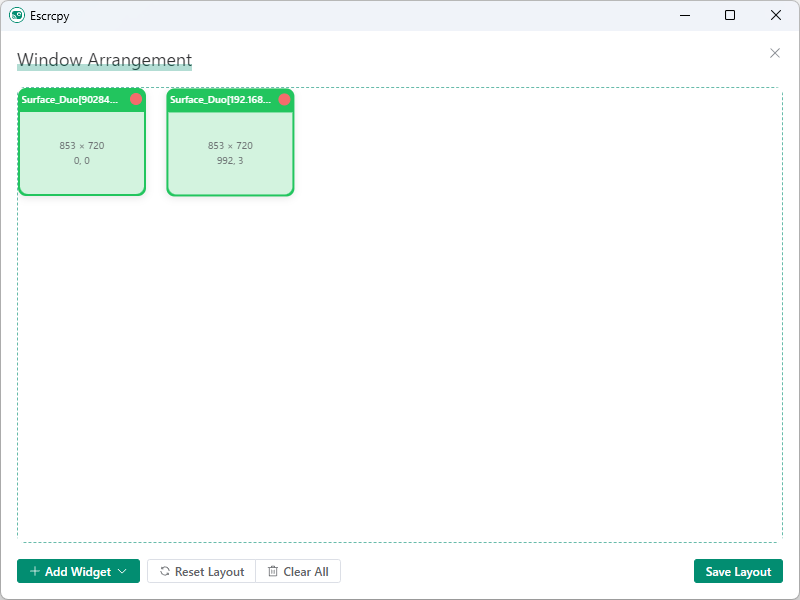Close the Window Arrangement dialog
Viewport: 800px width, 600px height.
pyautogui.click(x=774, y=53)
